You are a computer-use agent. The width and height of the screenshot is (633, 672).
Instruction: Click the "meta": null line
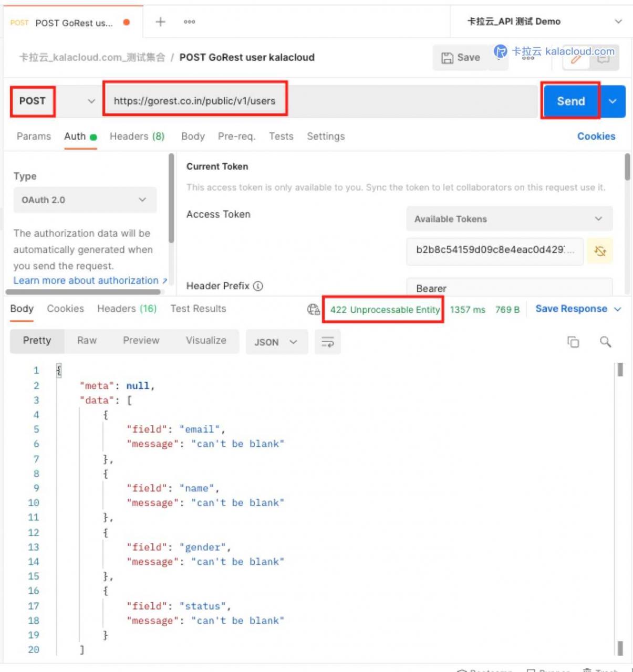tap(117, 385)
